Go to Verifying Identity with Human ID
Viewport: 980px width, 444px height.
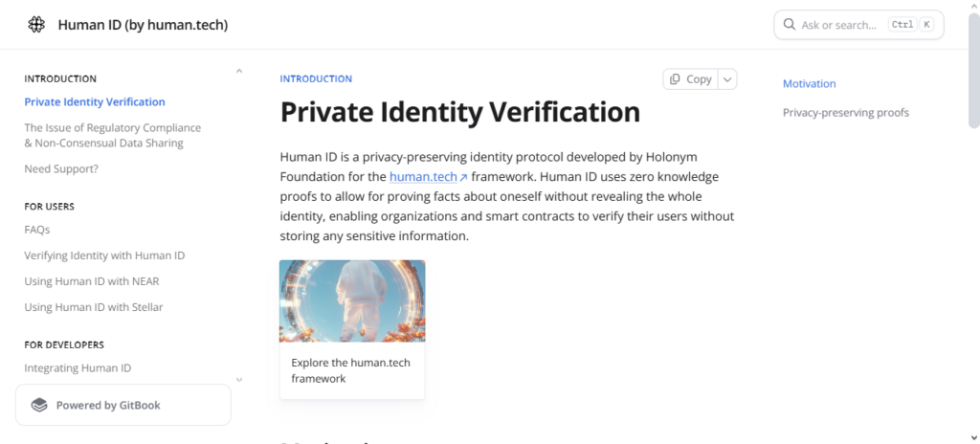(x=104, y=255)
